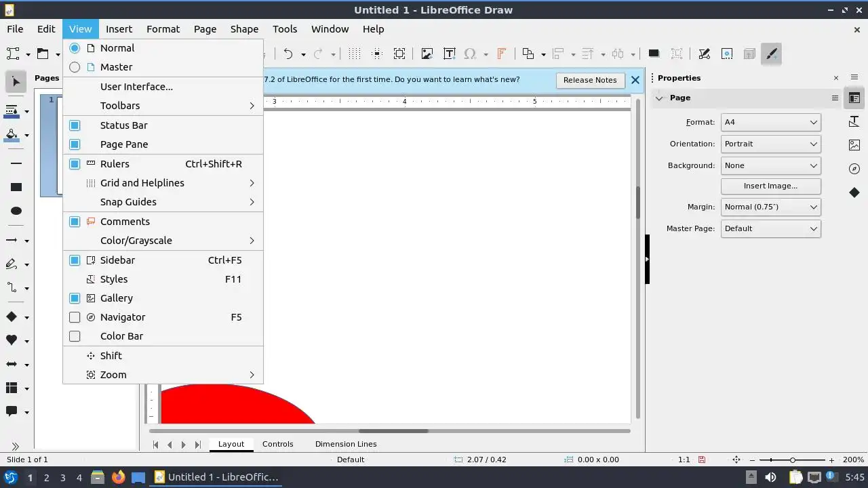Select the Connectors tool
The image size is (868, 488).
12,288
